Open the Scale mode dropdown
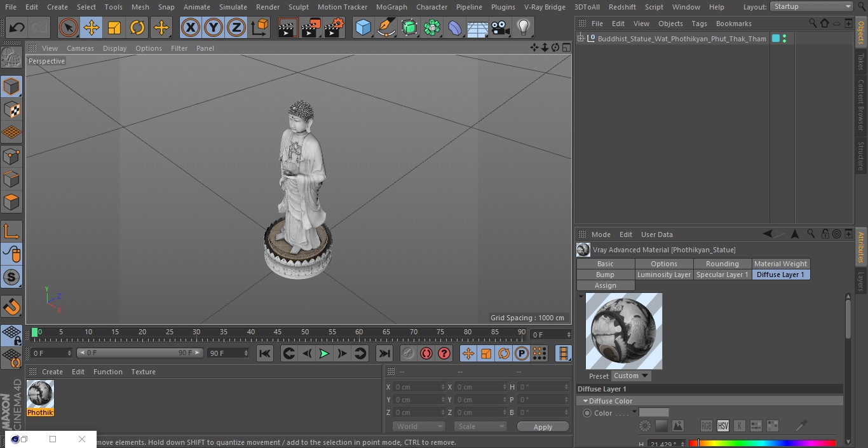The image size is (868, 448). [480, 426]
